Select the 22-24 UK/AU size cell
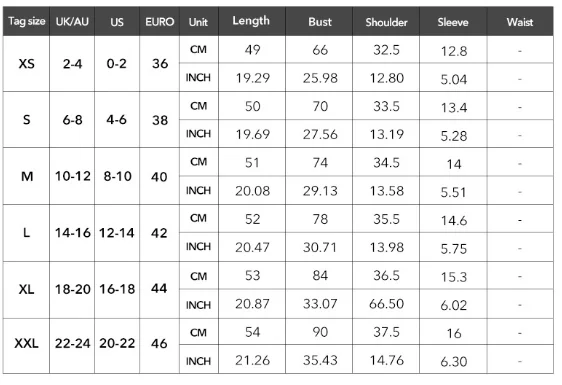This screenshot has height=385, width=562. click(72, 343)
